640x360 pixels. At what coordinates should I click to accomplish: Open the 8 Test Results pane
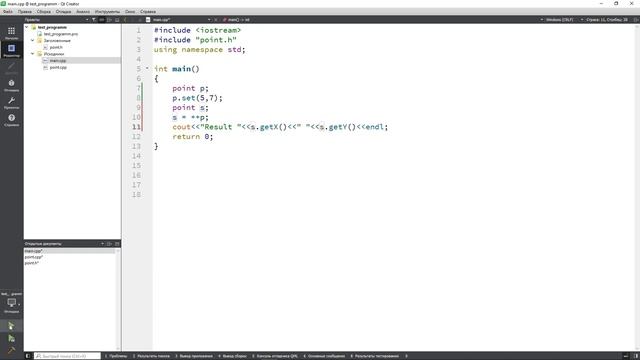coord(374,356)
